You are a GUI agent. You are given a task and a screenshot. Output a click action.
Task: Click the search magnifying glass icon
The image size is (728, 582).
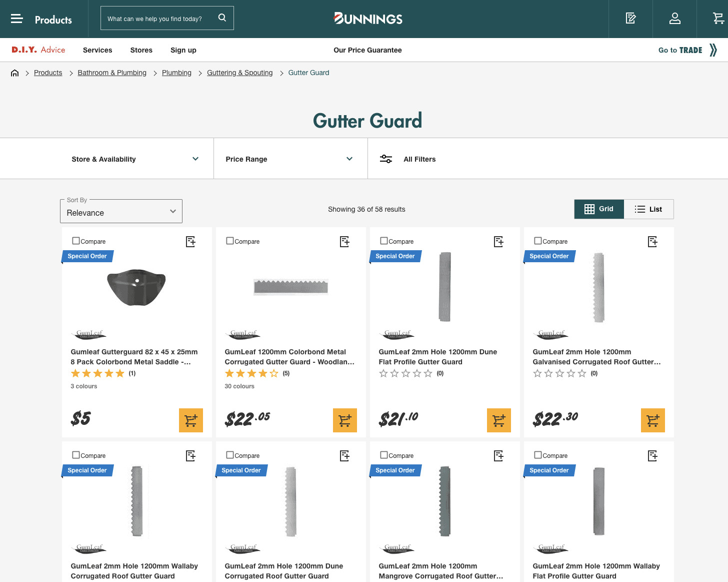tap(222, 17)
